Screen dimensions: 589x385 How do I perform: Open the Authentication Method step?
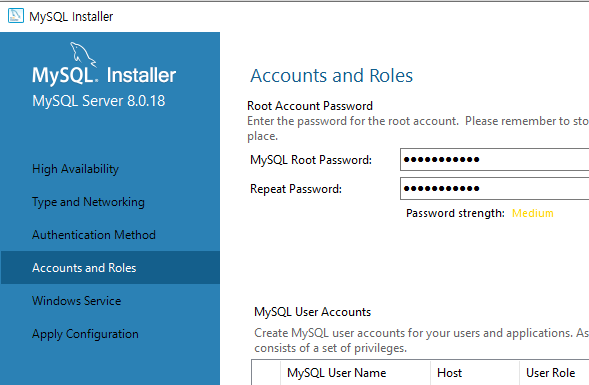coord(94,235)
